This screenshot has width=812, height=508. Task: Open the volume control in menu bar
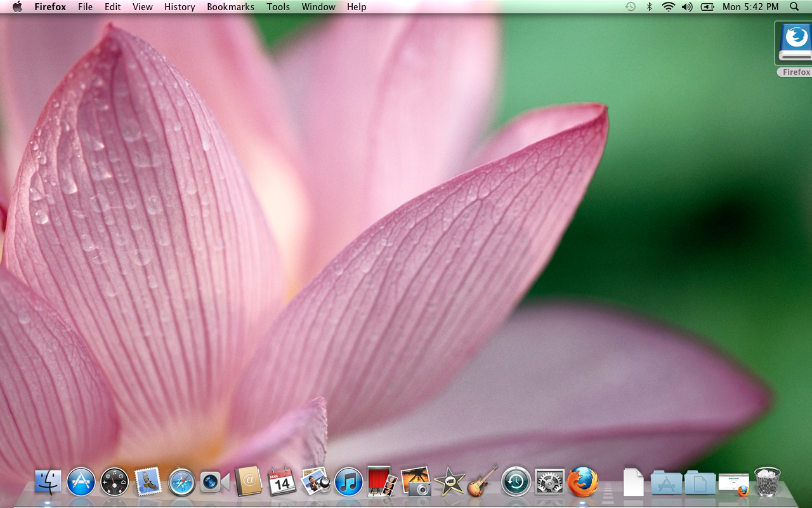(687, 7)
